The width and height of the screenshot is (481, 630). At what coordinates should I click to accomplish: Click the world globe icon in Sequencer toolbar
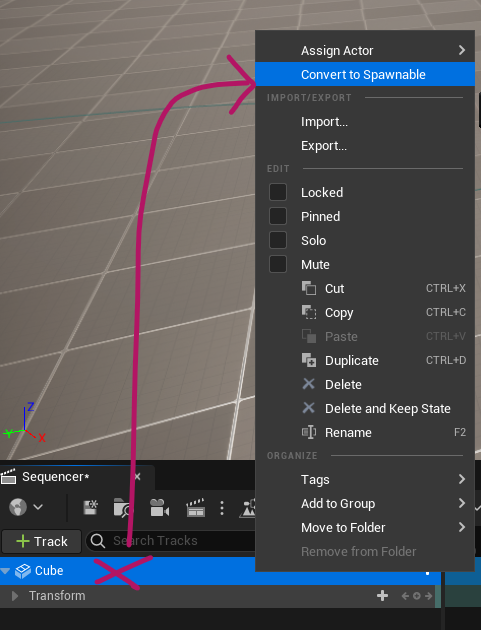[18, 507]
